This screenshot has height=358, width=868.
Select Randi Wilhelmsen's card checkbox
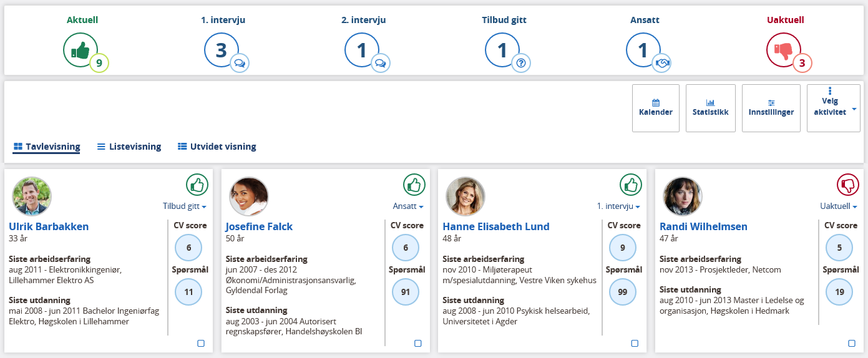pyautogui.click(x=852, y=343)
